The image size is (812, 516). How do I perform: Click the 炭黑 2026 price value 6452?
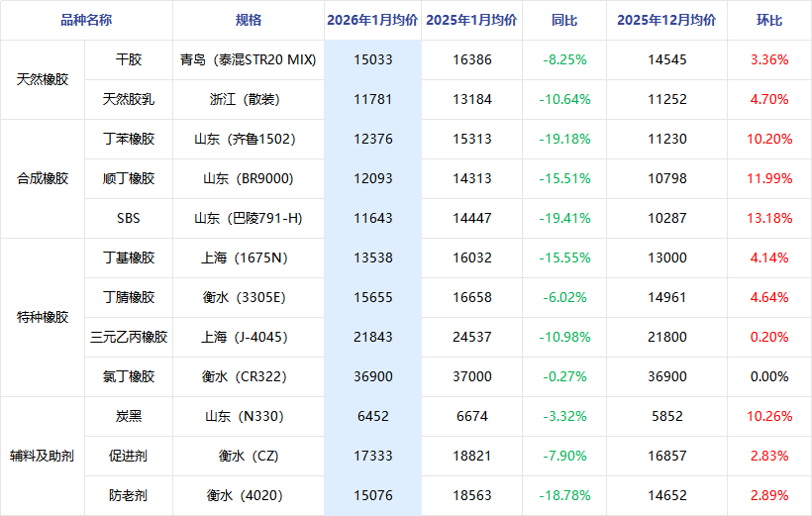372,416
